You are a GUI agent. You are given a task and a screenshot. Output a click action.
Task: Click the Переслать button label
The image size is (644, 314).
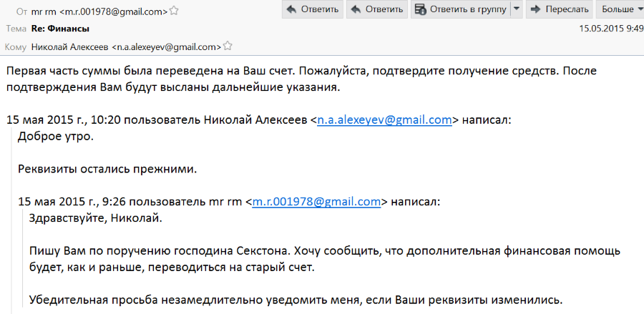click(567, 9)
